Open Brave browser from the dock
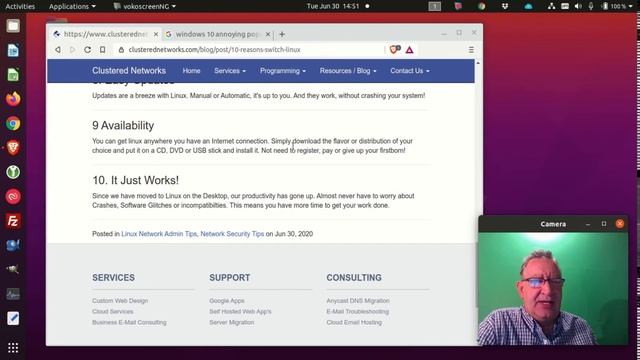The height and width of the screenshot is (360, 640). click(13, 147)
